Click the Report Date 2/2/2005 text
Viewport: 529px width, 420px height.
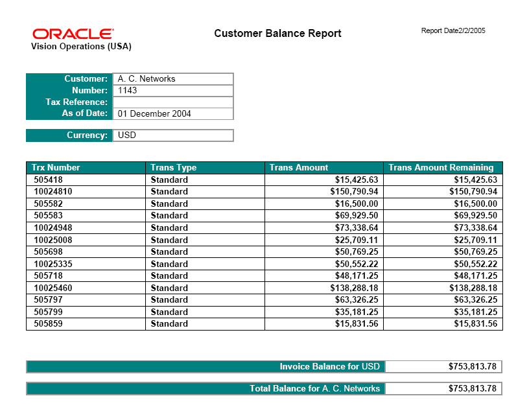click(x=453, y=30)
